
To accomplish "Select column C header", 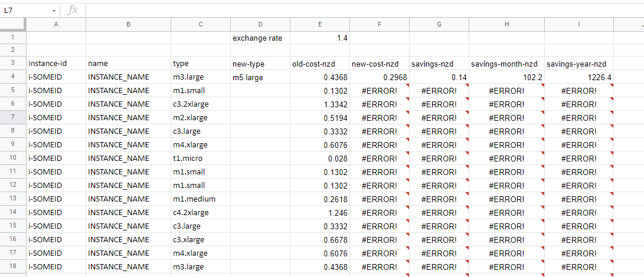I will click(201, 24).
